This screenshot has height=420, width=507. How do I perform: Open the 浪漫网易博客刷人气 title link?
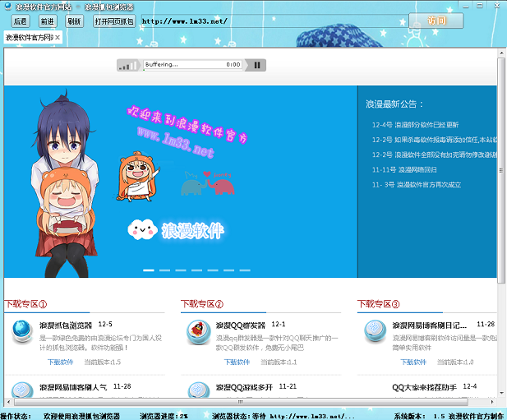pyautogui.click(x=73, y=387)
